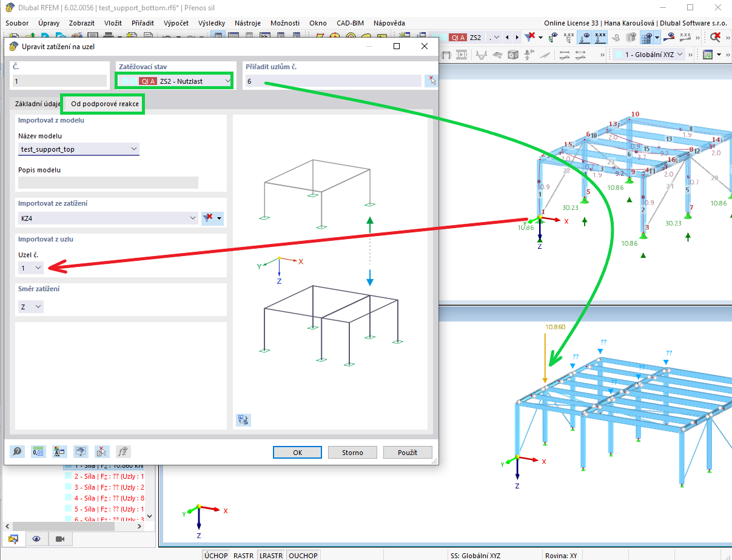Go to the next load case with the right arrow
Screen dimensions: 732x560
516,38
